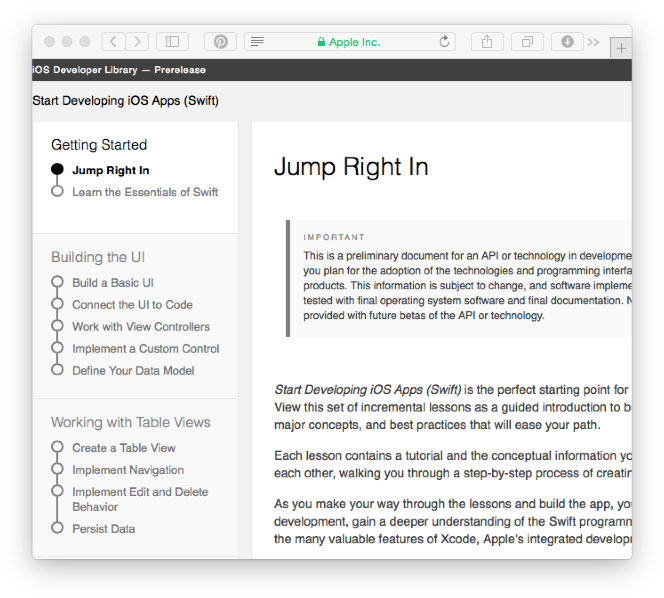Open Create a Table View lesson
The width and height of the screenshot is (664, 598).
click(124, 448)
